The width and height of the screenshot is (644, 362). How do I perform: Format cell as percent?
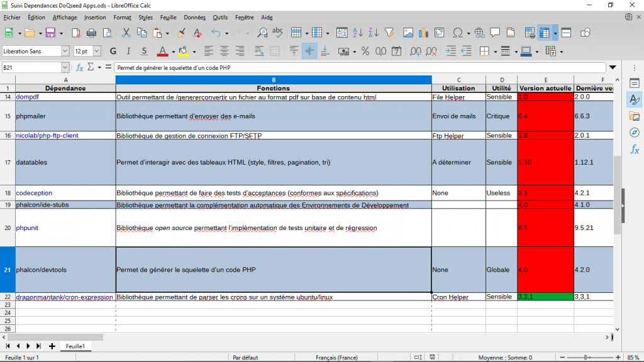(365, 52)
